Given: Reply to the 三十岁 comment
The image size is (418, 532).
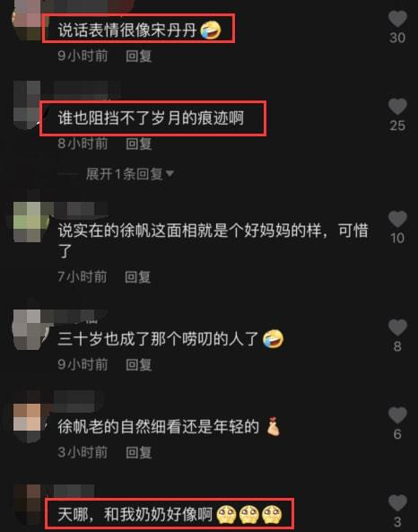Looking at the screenshot, I should point(138,365).
